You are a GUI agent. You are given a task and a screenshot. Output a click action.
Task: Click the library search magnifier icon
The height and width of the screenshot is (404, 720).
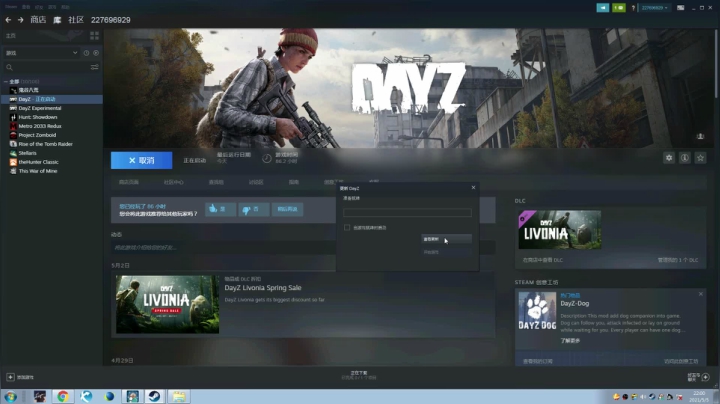9,67
